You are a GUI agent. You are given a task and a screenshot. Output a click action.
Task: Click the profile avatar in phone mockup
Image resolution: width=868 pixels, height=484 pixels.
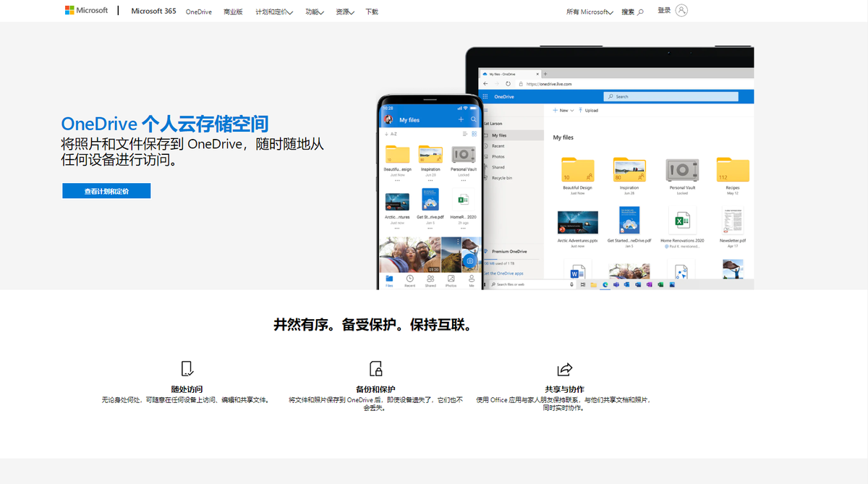[388, 119]
